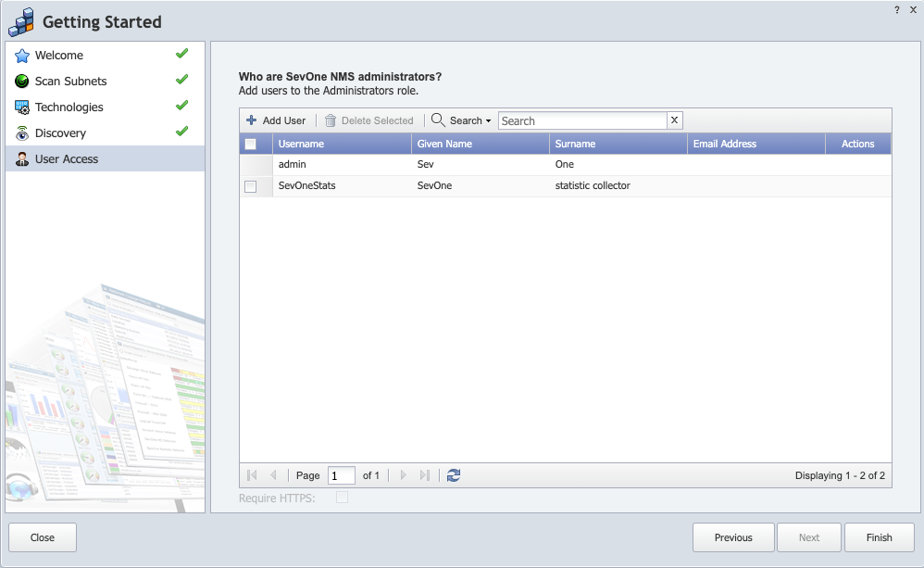Select the Technologies step
The width and height of the screenshot is (924, 568).
pos(106,107)
